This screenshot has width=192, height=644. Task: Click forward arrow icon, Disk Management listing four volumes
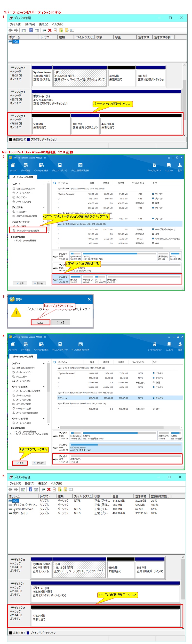tap(16, 489)
